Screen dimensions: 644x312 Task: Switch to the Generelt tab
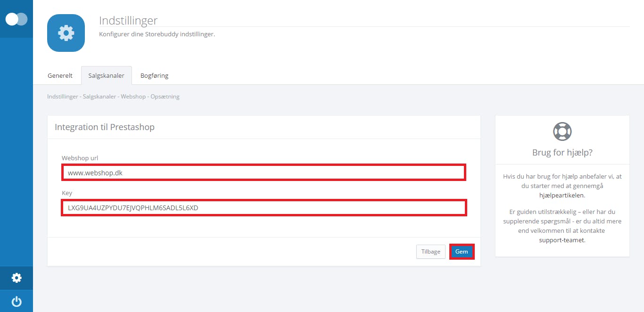(x=60, y=75)
